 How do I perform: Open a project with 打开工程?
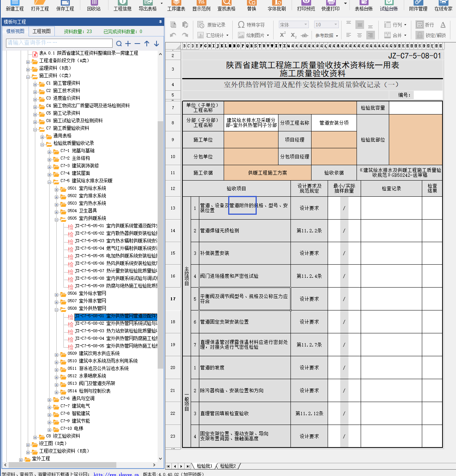[40, 6]
